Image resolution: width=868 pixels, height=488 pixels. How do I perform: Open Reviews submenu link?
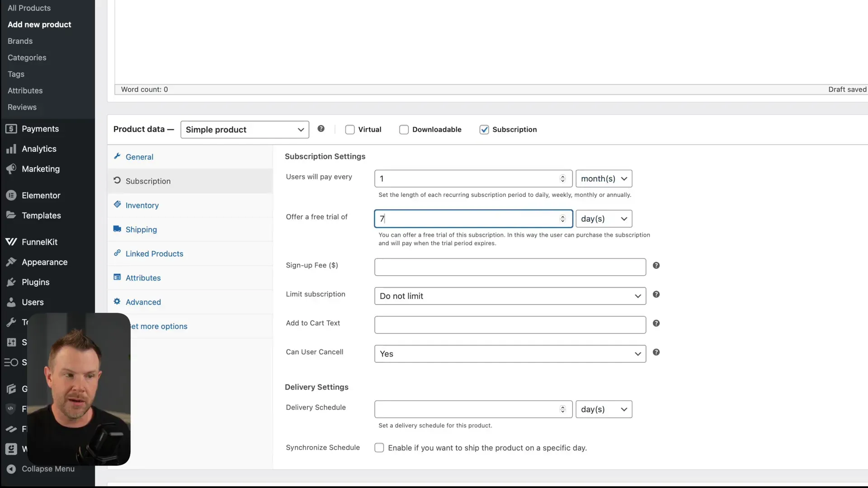pos(22,108)
